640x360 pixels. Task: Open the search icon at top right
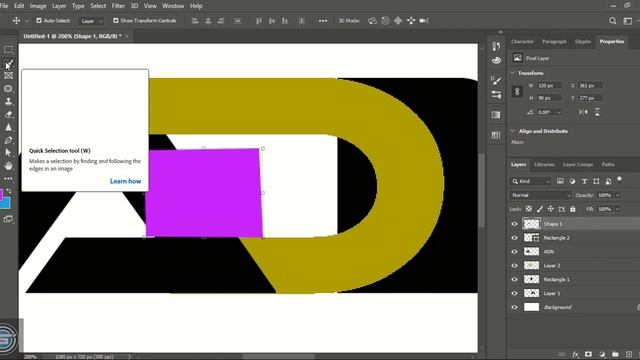pos(613,21)
